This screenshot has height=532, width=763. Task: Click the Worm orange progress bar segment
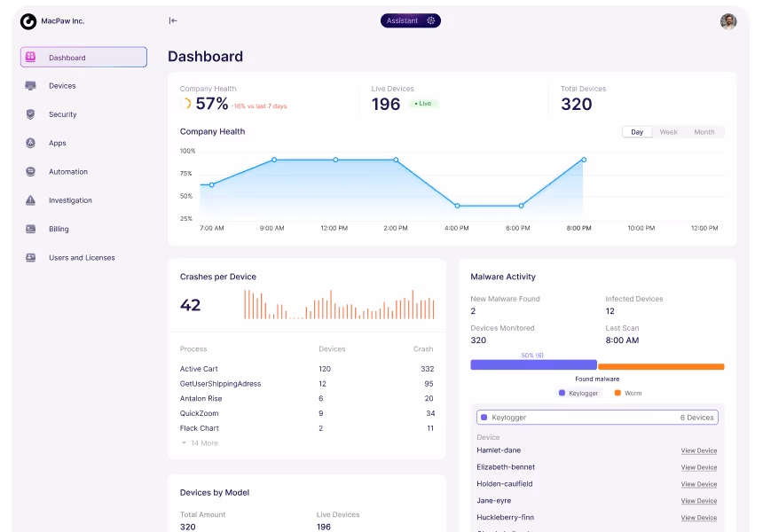pyautogui.click(x=661, y=366)
